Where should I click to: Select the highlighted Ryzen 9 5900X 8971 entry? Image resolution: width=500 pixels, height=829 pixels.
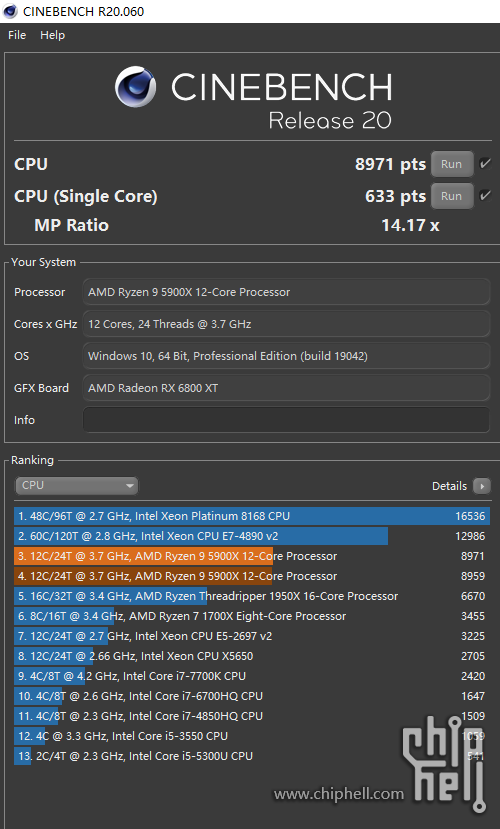click(252, 556)
